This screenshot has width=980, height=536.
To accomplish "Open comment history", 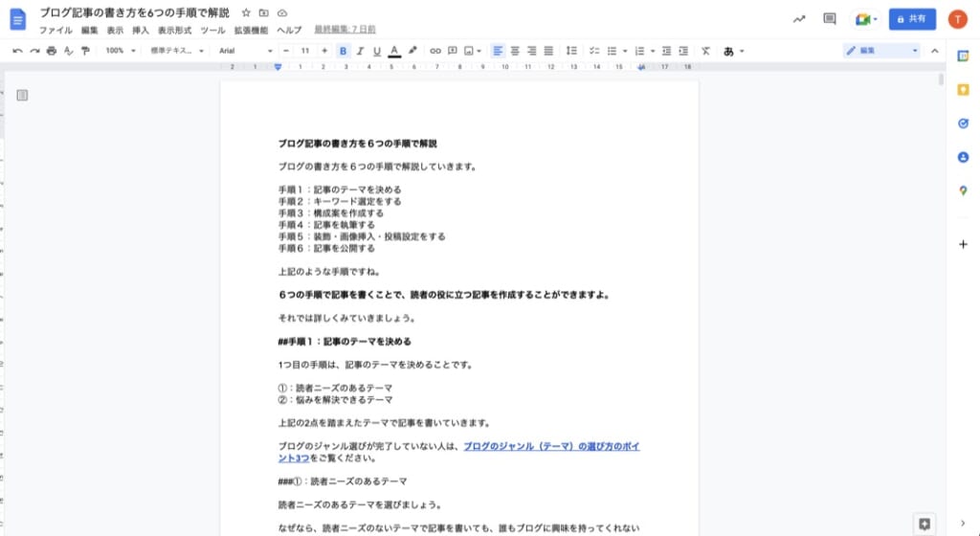I will point(830,19).
